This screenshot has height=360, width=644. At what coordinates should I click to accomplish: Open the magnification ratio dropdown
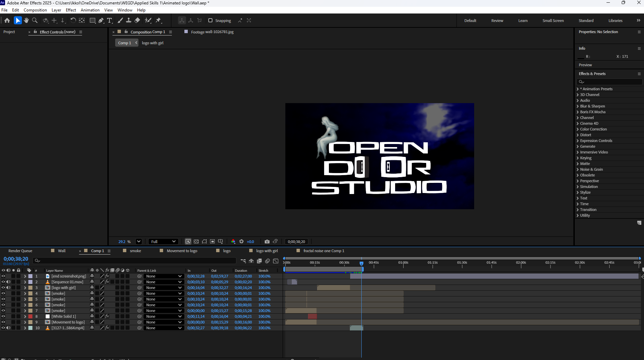coord(138,241)
